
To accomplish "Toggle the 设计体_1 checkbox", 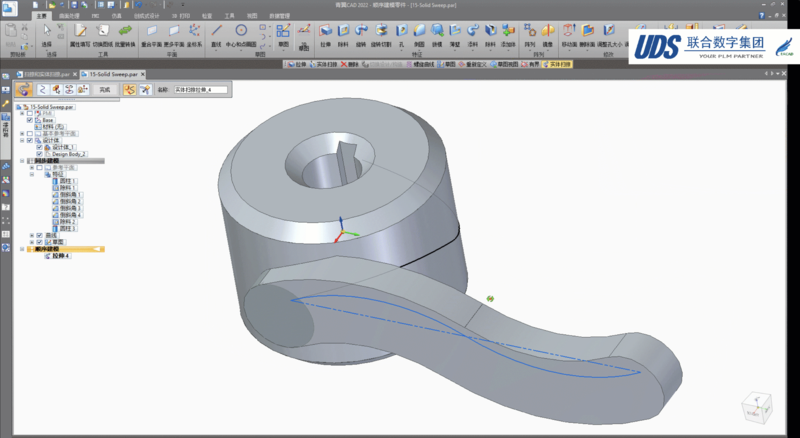I will [39, 147].
